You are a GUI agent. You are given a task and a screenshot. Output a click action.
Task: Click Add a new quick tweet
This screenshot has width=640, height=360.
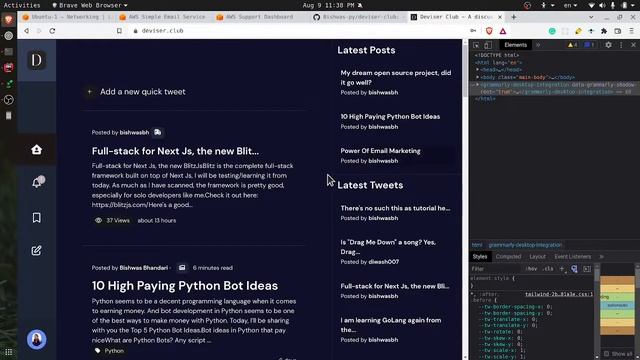coord(142,92)
